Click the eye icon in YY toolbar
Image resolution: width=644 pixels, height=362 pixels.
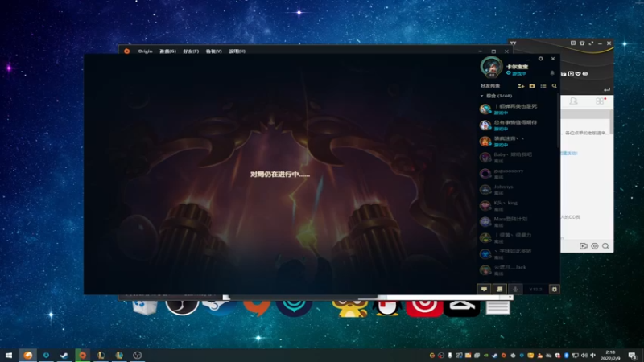click(585, 74)
